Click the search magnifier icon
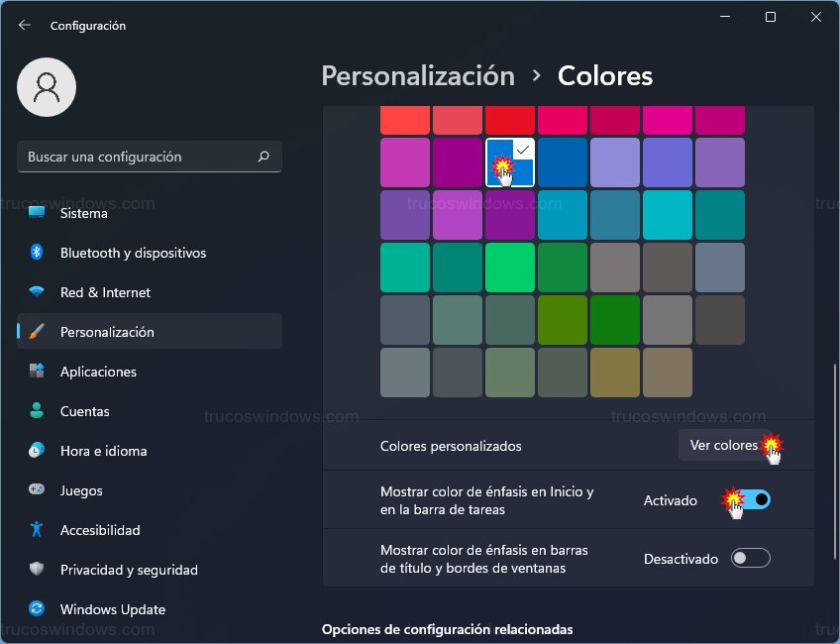This screenshot has width=840, height=644. (x=263, y=157)
